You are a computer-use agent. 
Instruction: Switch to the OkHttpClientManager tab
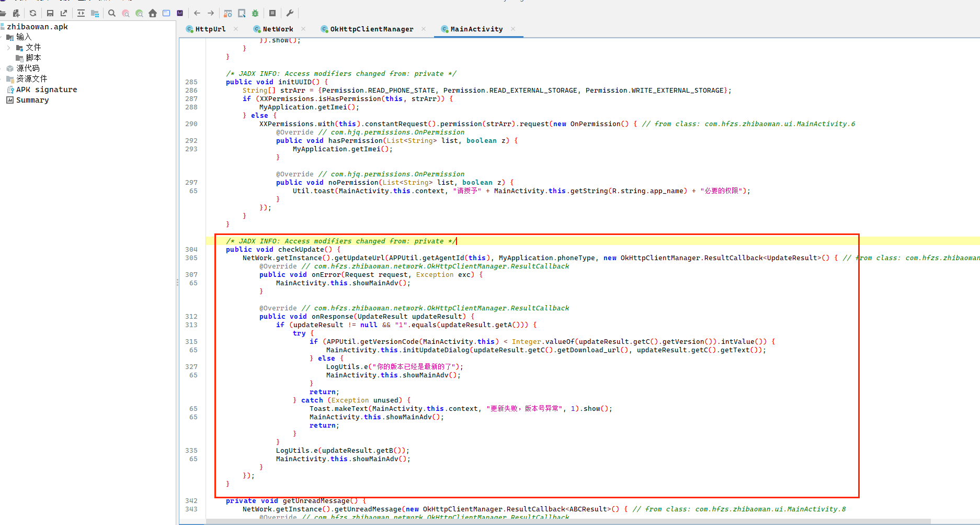[371, 29]
